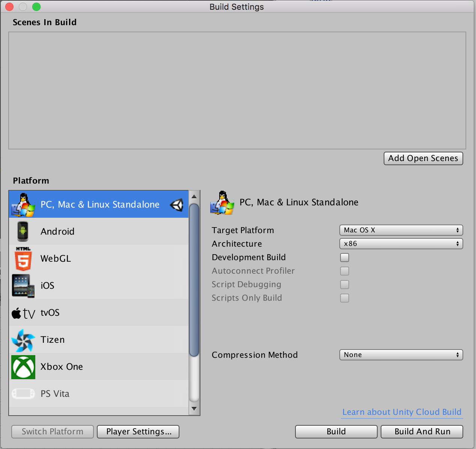476x449 pixels.
Task: Open the Compression Method dropdown
Action: pos(401,355)
